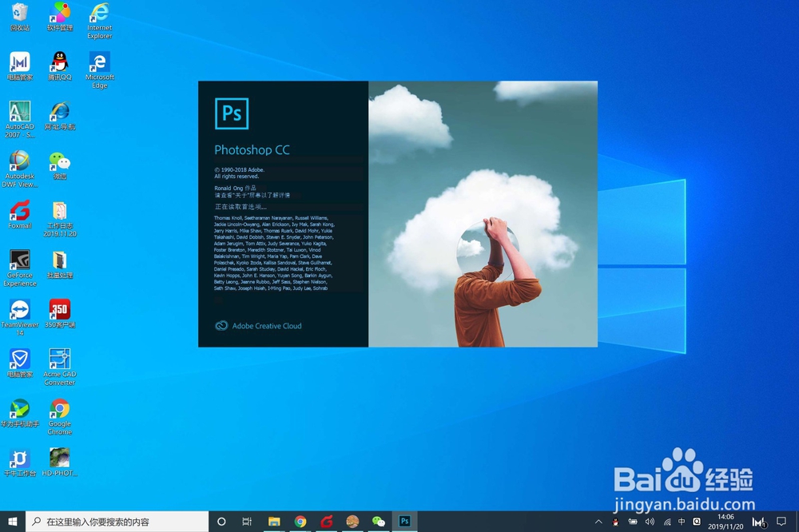Open the network Wi-Fi tray icon
This screenshot has height=532, width=799.
666,522
